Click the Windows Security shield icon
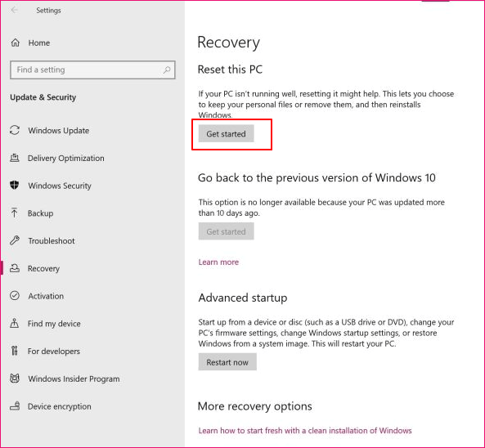 click(x=14, y=186)
